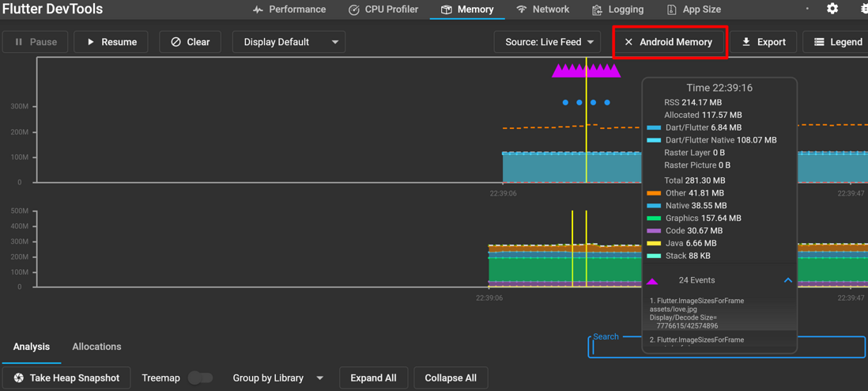Click the circle-slash icon in Clear

176,42
